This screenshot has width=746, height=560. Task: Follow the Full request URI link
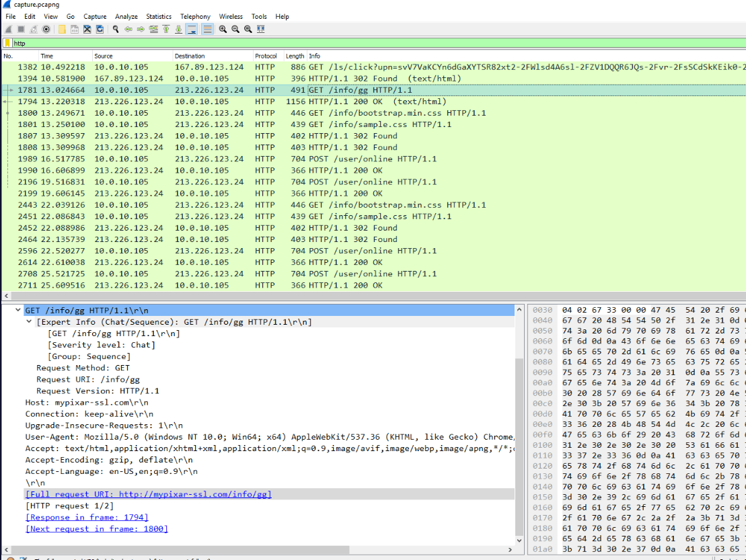[x=149, y=494]
